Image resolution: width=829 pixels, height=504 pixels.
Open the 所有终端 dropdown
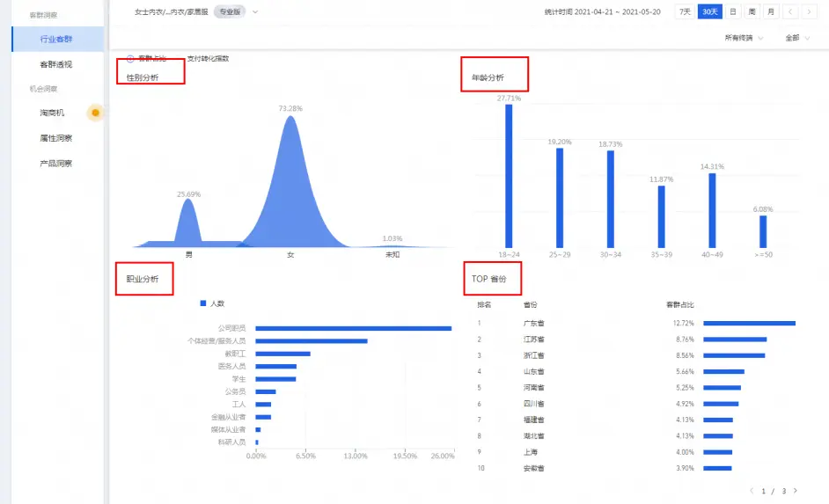pyautogui.click(x=744, y=38)
